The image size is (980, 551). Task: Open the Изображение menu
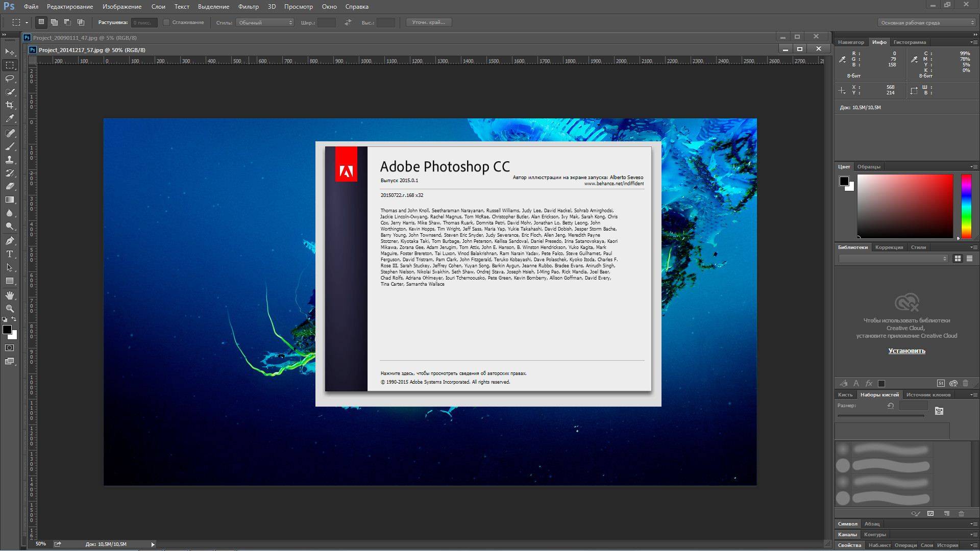pos(122,7)
